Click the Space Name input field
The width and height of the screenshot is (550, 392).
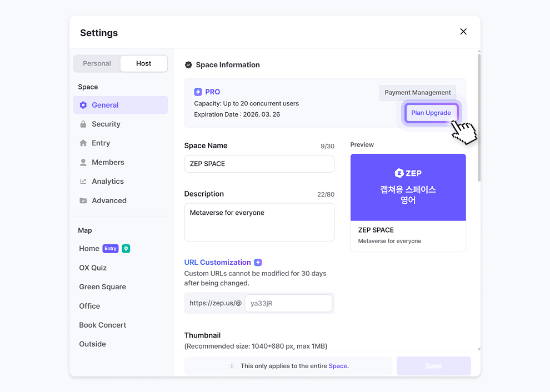259,164
